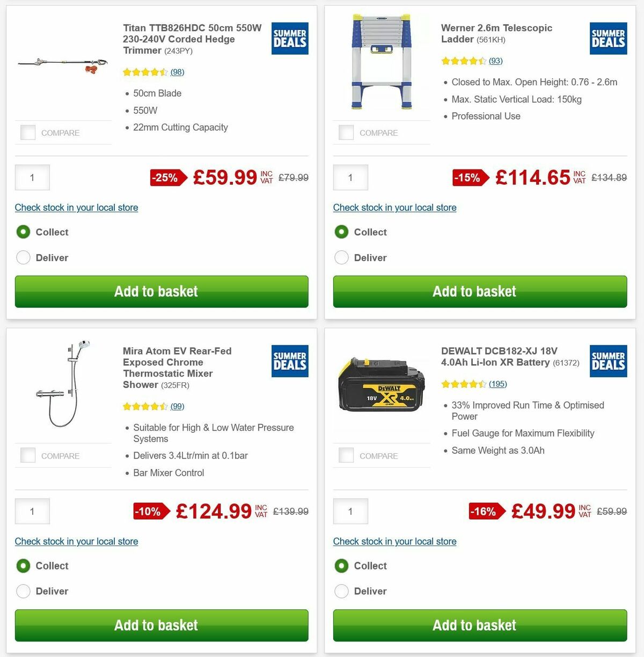
Task: Choose Deliver for the DEWALT battery
Action: 341,591
